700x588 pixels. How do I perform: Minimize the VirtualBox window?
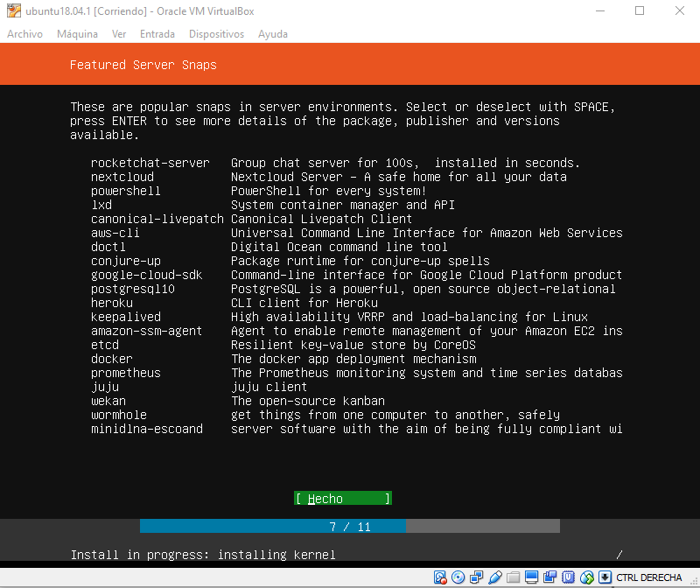[x=600, y=10]
